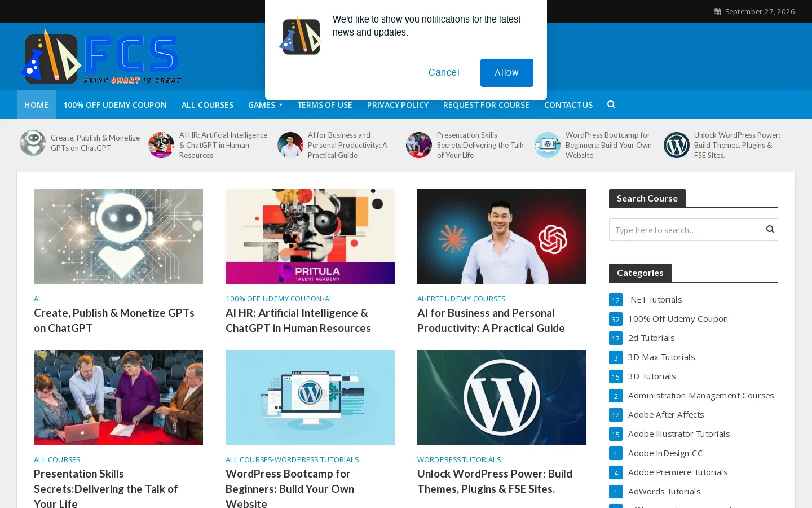Open the Request for Course menu item
This screenshot has width=812, height=508.
coord(486,104)
